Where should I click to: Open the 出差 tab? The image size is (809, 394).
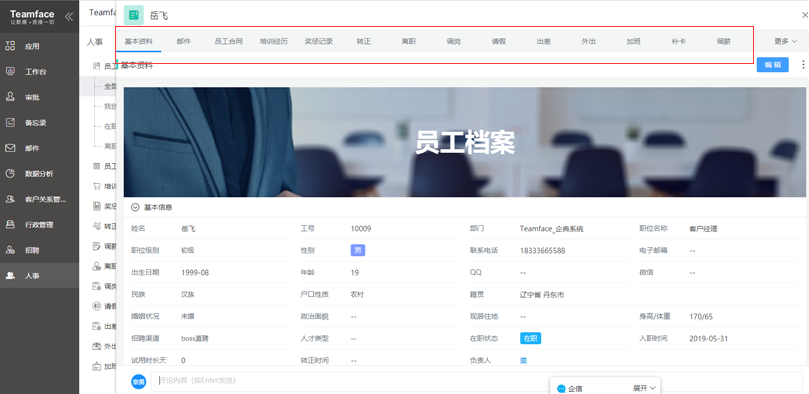pyautogui.click(x=543, y=41)
